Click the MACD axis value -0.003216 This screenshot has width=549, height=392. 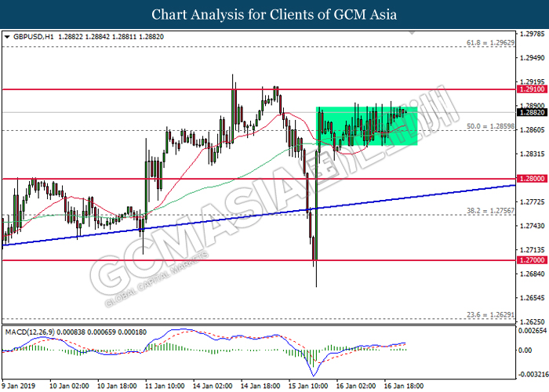pos(533,375)
